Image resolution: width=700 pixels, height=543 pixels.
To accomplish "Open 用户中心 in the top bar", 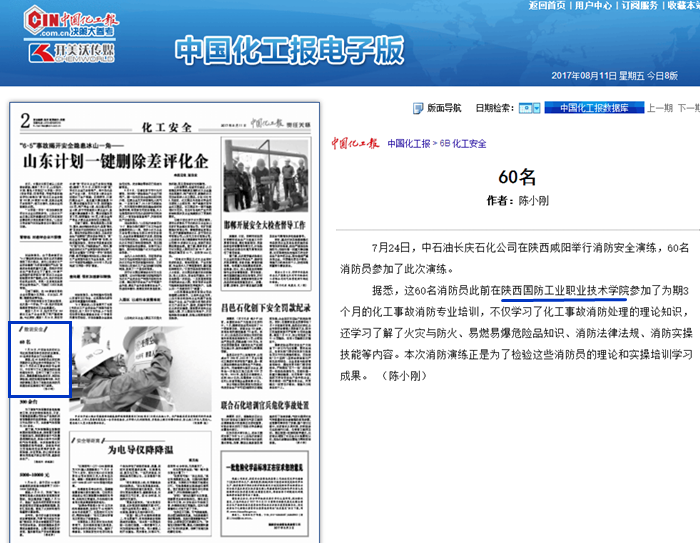I will [593, 5].
